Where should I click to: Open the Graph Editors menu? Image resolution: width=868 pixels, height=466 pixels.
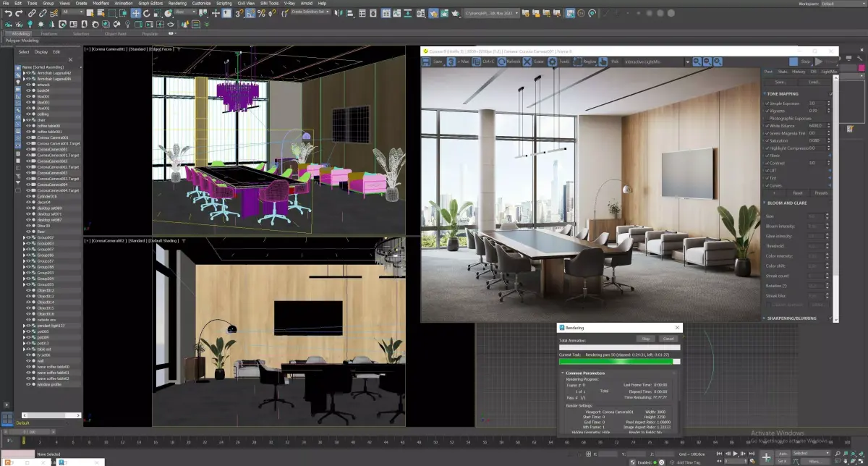coord(150,3)
